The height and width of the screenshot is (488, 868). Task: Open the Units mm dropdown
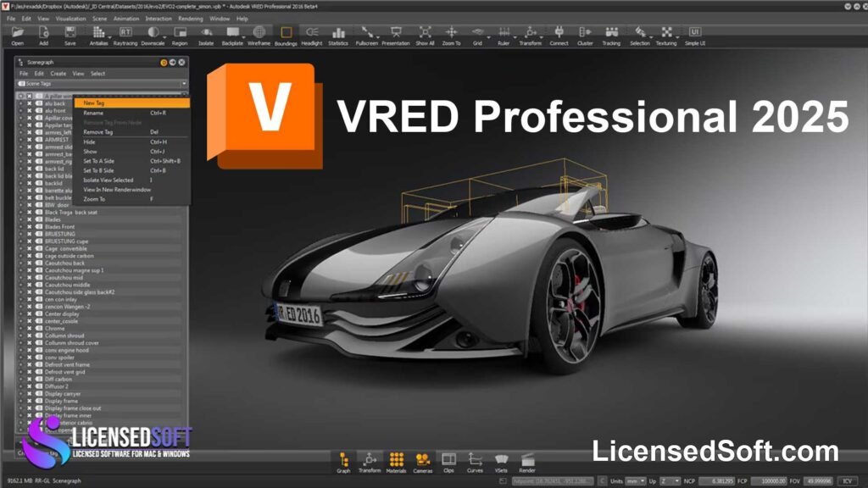[x=636, y=481]
